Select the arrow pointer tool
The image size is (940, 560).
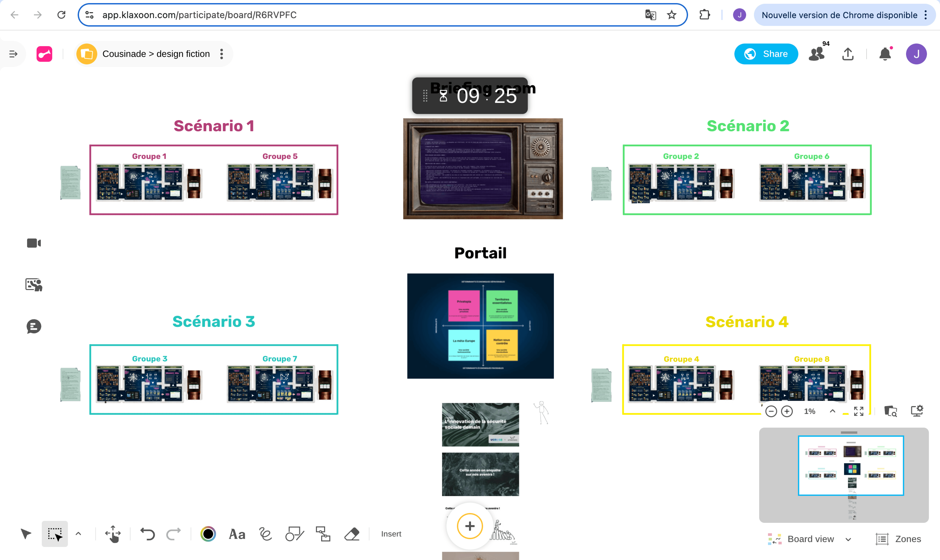coord(26,534)
